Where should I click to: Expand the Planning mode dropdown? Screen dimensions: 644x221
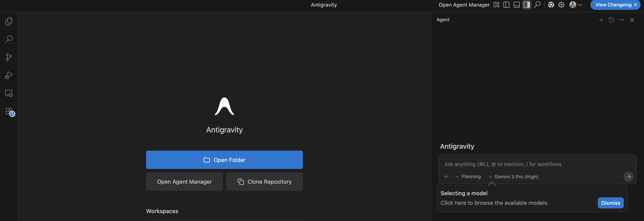(469, 176)
